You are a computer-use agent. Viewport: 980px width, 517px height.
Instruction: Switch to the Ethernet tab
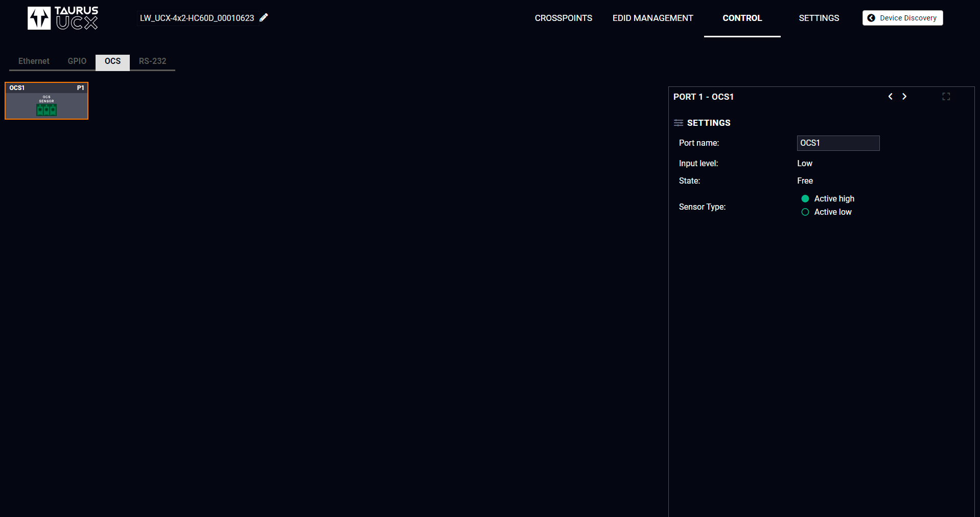pos(34,61)
